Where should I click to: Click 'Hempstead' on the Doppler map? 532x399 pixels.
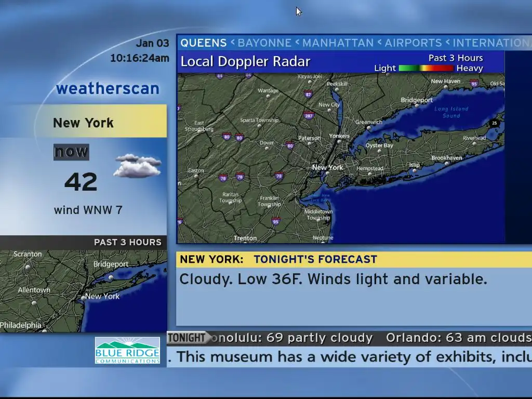click(x=370, y=168)
